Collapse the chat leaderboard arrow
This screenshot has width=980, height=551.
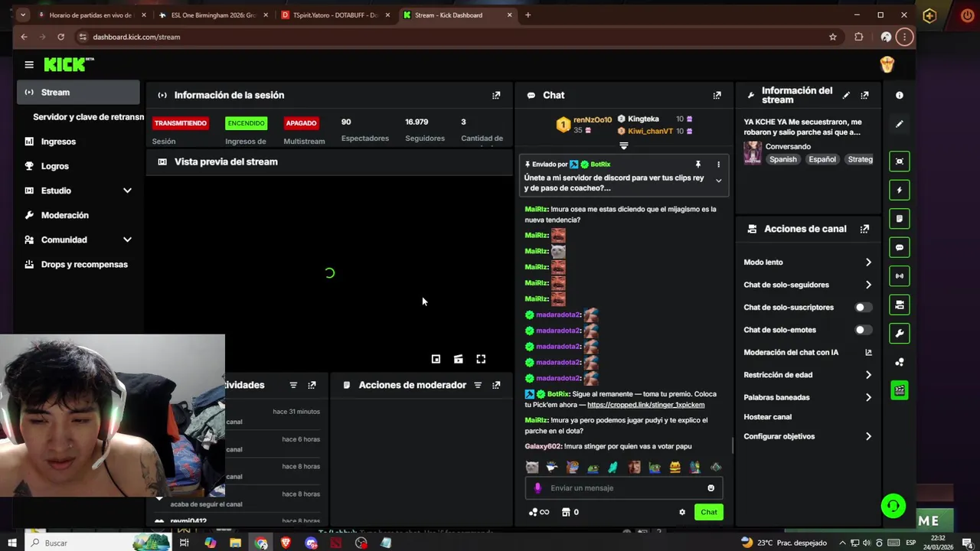pyautogui.click(x=623, y=145)
